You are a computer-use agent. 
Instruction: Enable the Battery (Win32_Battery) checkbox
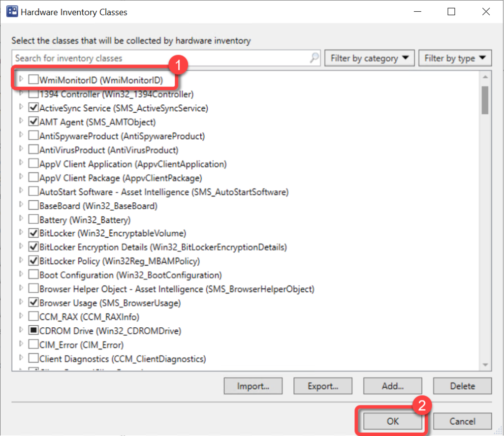click(x=33, y=219)
